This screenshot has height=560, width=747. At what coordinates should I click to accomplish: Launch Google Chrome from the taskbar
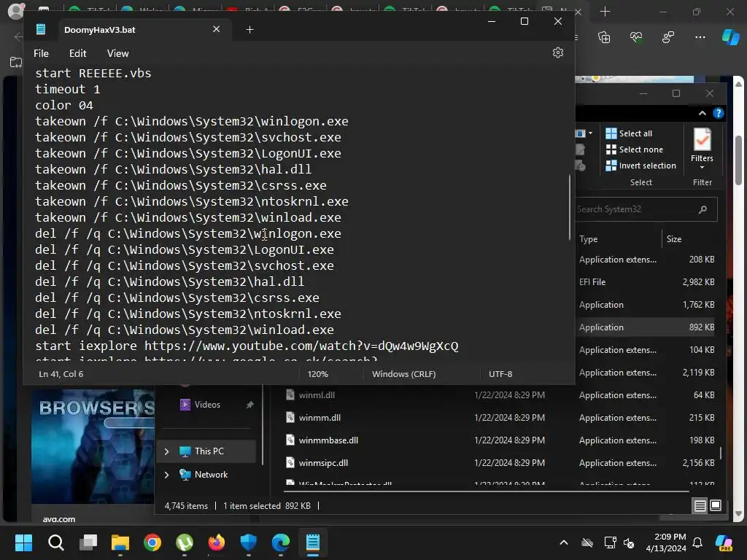[x=152, y=542]
